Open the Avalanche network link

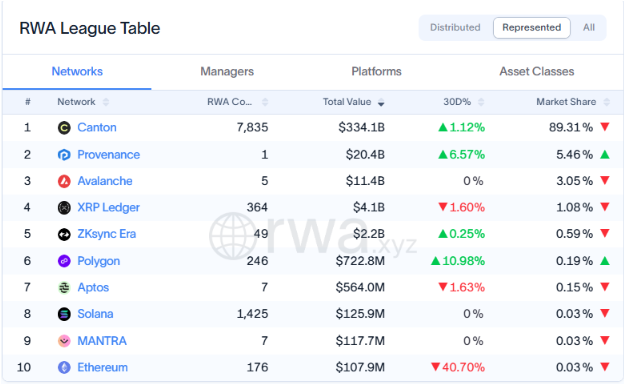tap(105, 181)
